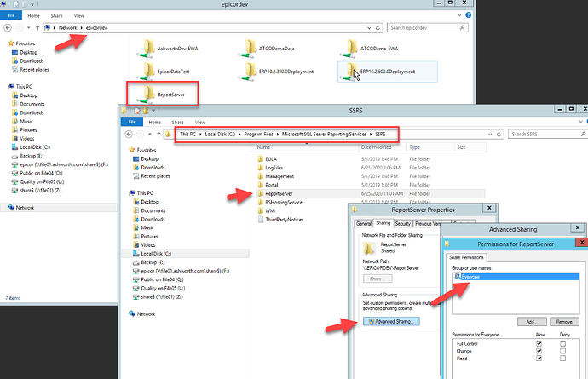Click Back arrow in epicordev window

click(8, 28)
